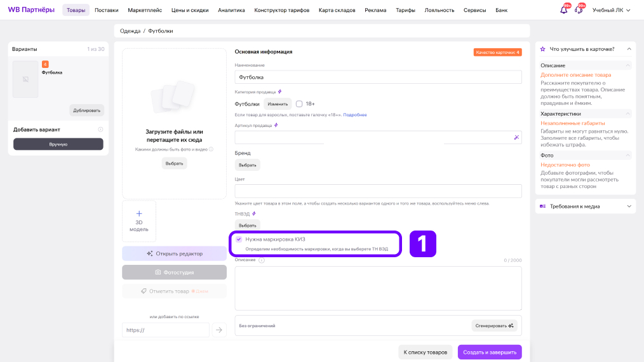Click the Сгенерировать button
Viewport: 644px width, 362px height.
coord(494,326)
